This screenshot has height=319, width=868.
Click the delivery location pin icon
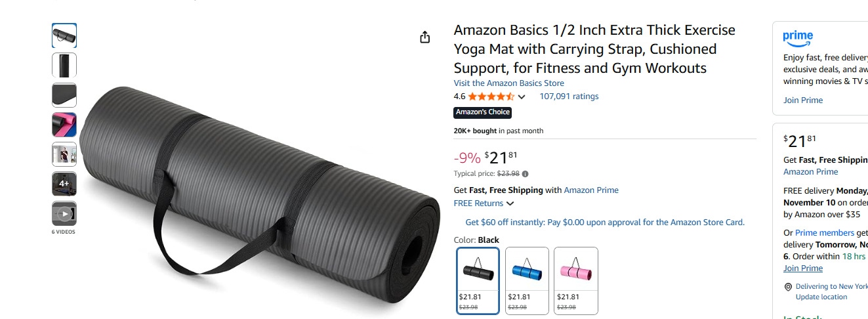pyautogui.click(x=788, y=287)
